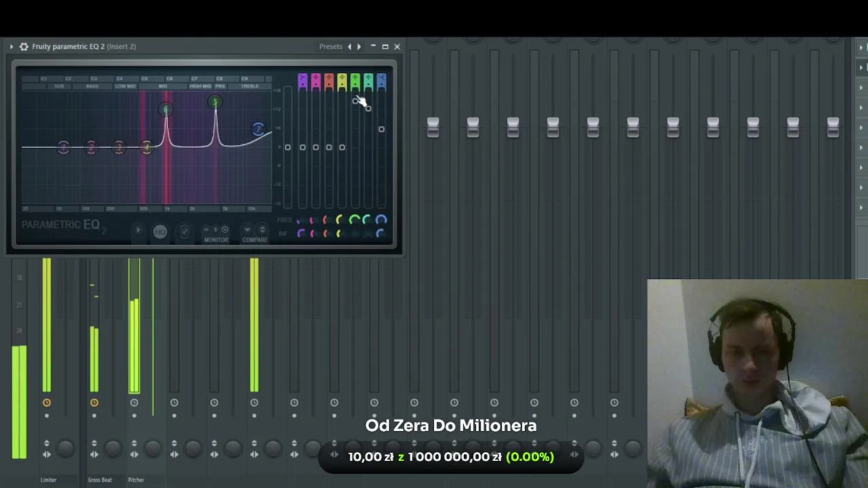Screen dimensions: 868x488
Task: Select middle MONITOR option icon
Action: point(216,230)
